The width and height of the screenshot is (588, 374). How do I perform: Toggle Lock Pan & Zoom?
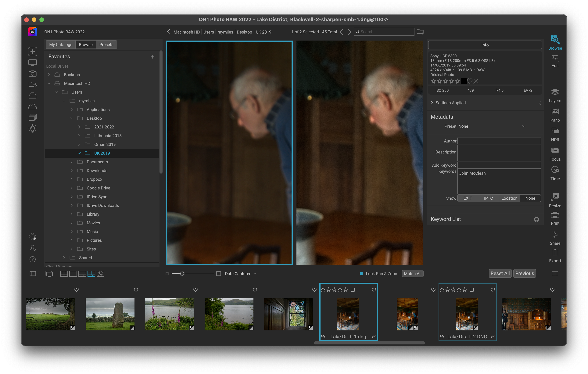361,274
